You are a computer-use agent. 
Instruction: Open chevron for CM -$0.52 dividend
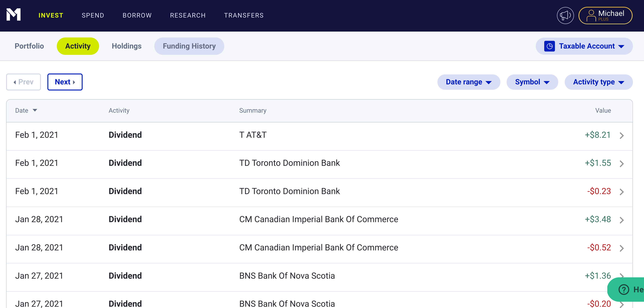point(622,248)
